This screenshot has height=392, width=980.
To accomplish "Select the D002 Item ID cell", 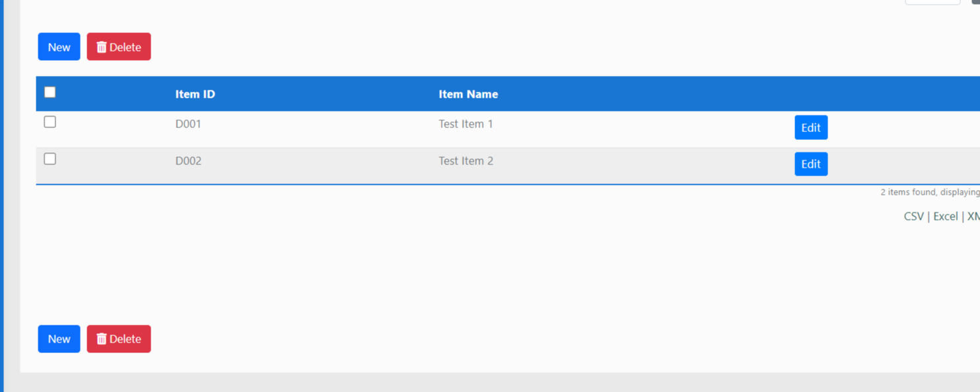I will coord(188,161).
